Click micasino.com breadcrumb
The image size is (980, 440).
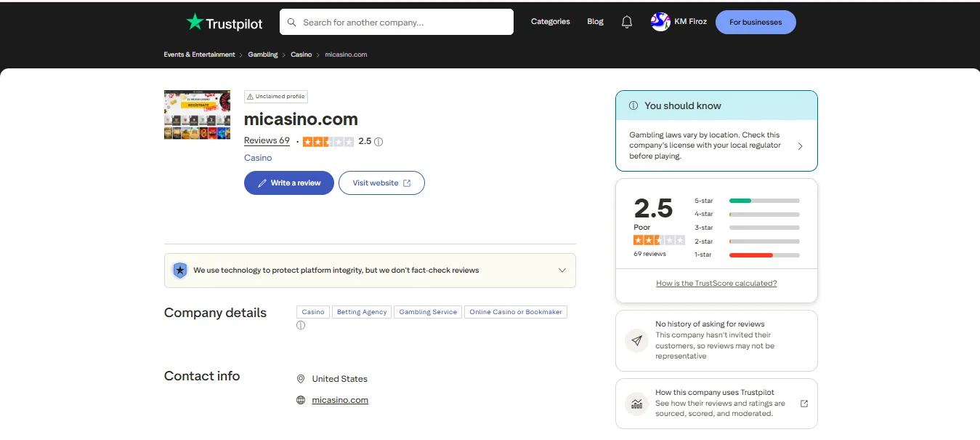(x=346, y=55)
